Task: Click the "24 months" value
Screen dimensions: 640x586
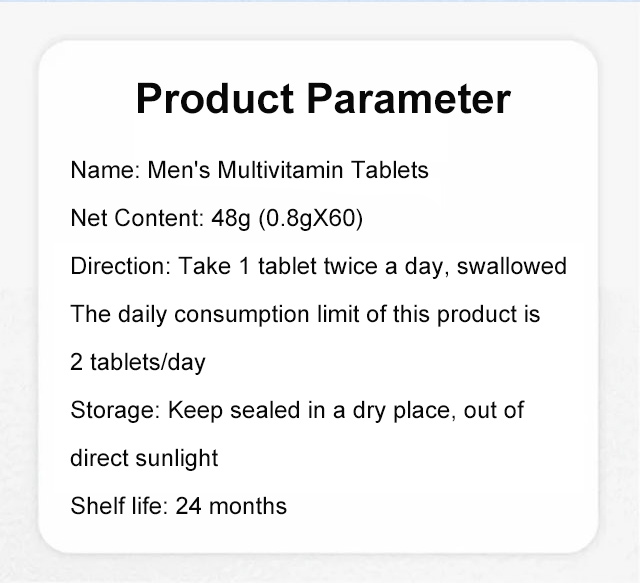Action: (231, 506)
